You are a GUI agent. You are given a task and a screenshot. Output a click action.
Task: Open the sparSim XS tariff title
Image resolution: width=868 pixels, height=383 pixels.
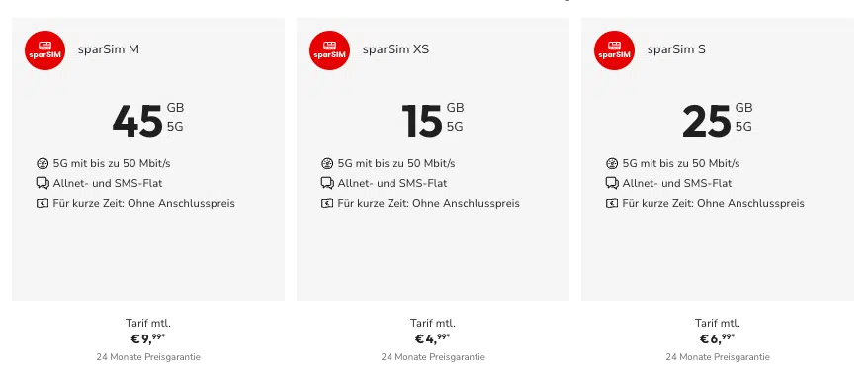click(x=395, y=49)
